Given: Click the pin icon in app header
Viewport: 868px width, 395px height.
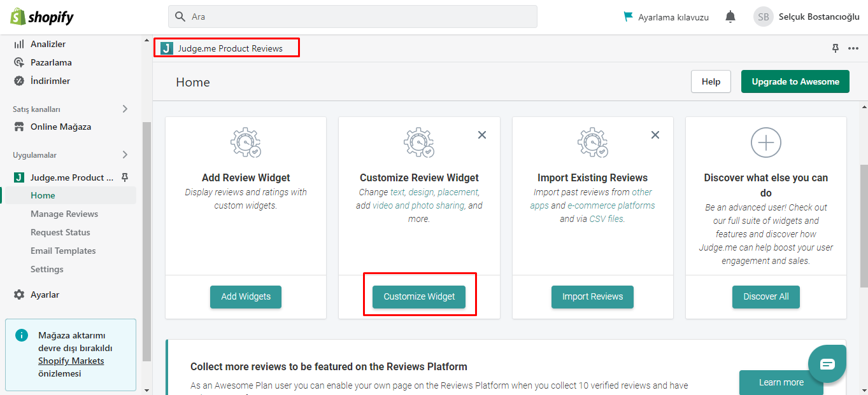Looking at the screenshot, I should pos(836,48).
